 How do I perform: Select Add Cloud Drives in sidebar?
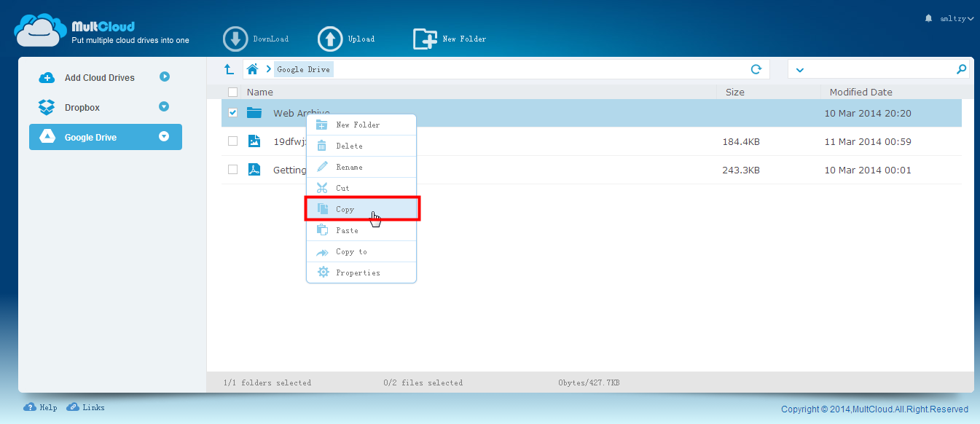[x=100, y=78]
